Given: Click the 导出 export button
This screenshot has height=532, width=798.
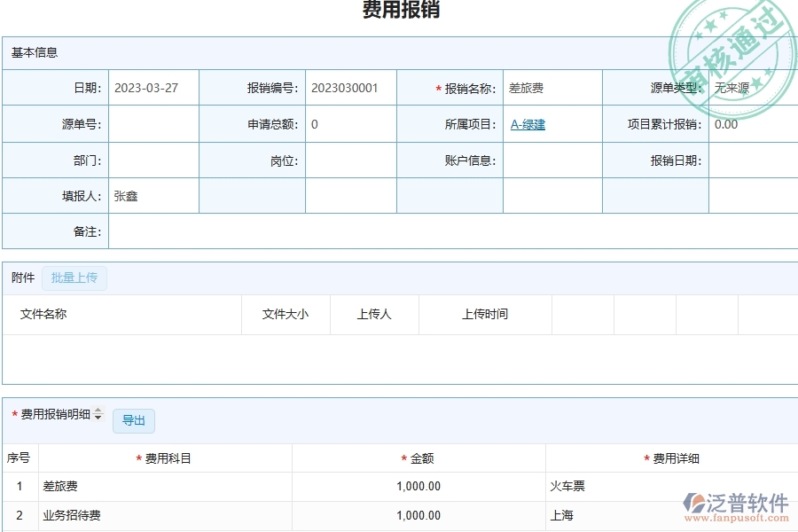Looking at the screenshot, I should pyautogui.click(x=134, y=420).
